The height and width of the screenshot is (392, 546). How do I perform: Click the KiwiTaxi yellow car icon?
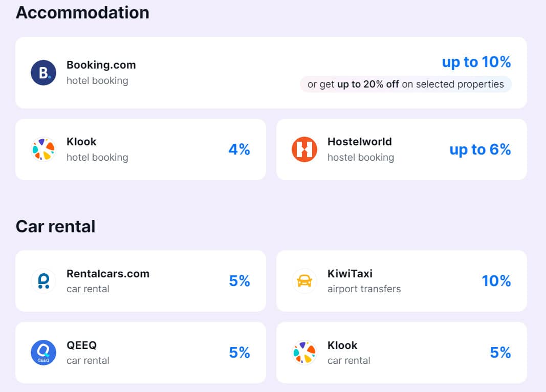click(304, 281)
